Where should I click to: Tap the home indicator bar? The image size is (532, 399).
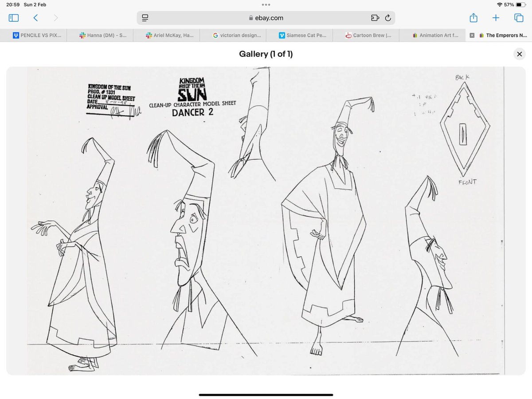click(x=266, y=395)
